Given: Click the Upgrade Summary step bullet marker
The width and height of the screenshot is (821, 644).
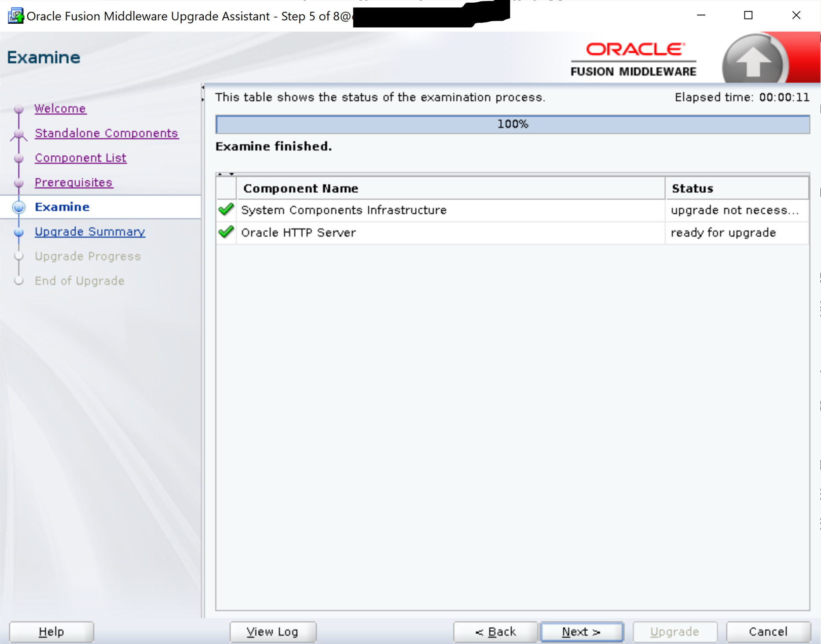Looking at the screenshot, I should pyautogui.click(x=18, y=232).
